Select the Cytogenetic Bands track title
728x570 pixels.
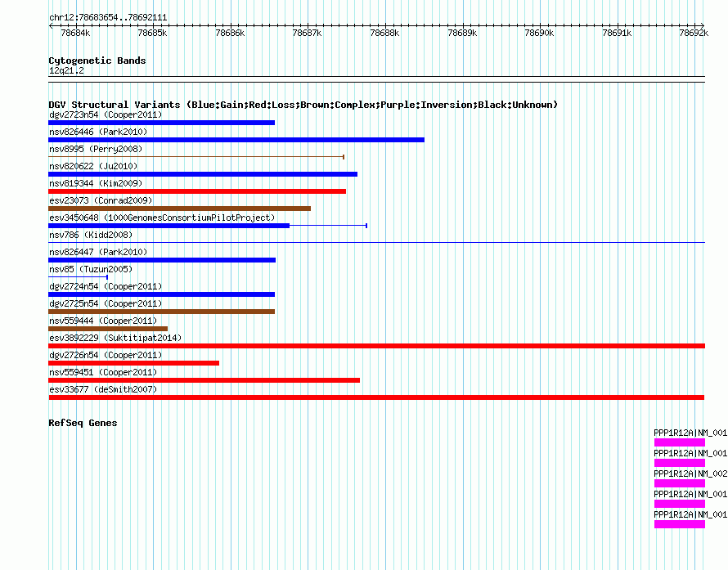pos(97,61)
